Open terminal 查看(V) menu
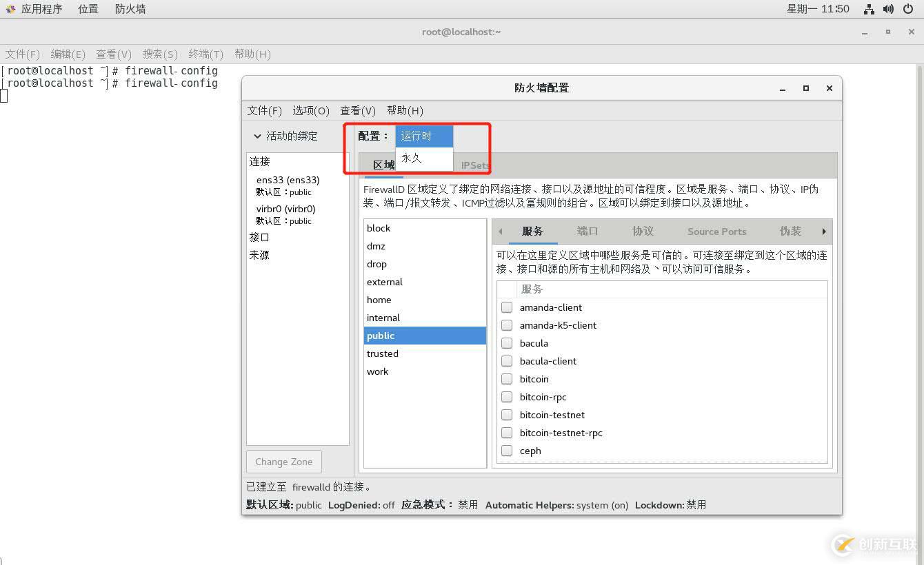 pyautogui.click(x=114, y=54)
